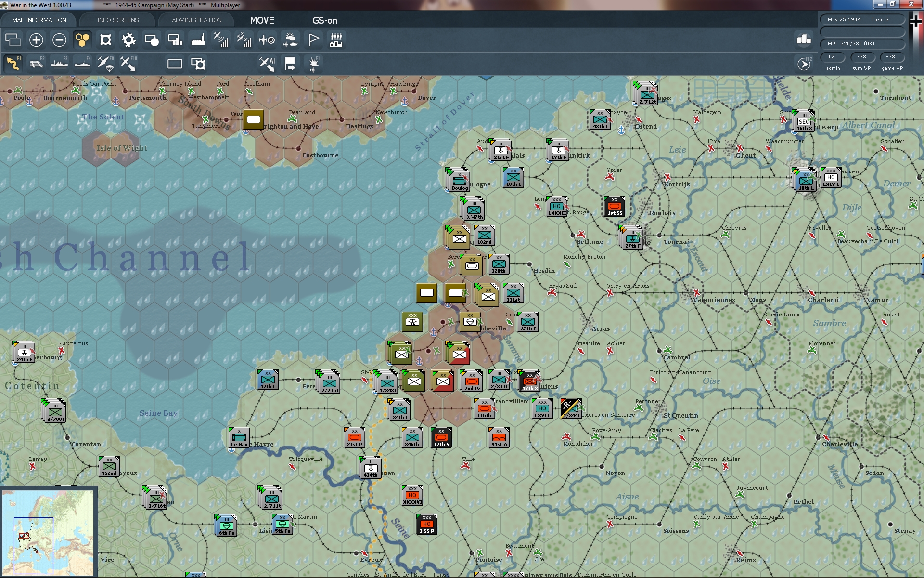Select Amphibious mode (F4) icon
924x578 pixels.
coord(82,64)
